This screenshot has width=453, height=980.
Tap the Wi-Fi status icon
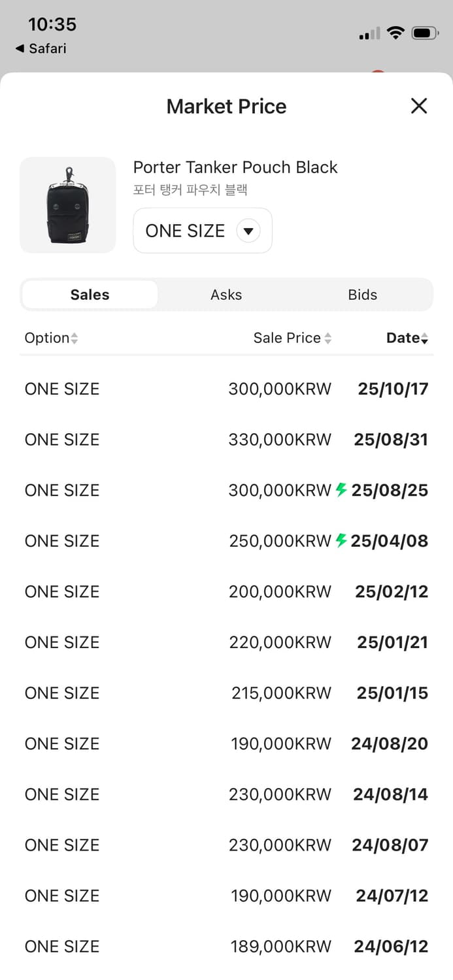click(x=395, y=33)
